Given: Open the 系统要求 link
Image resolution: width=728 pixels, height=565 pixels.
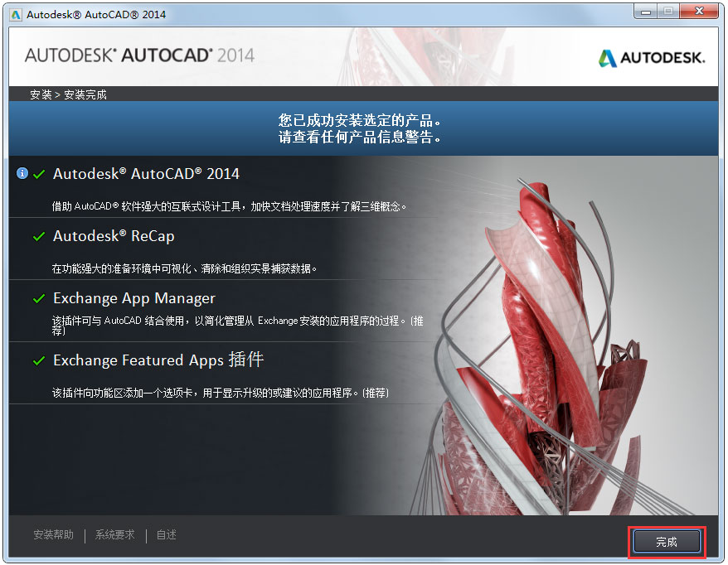Looking at the screenshot, I should pyautogui.click(x=114, y=535).
